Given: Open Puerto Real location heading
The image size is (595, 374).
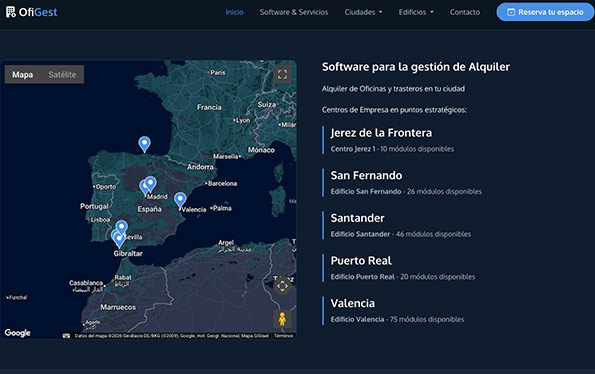Looking at the screenshot, I should click(361, 261).
